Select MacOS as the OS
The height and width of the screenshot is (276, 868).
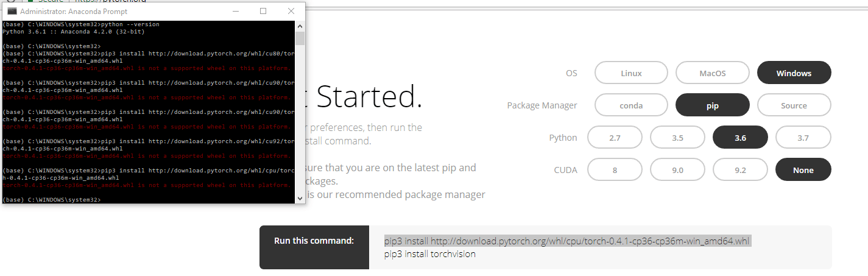[713, 73]
